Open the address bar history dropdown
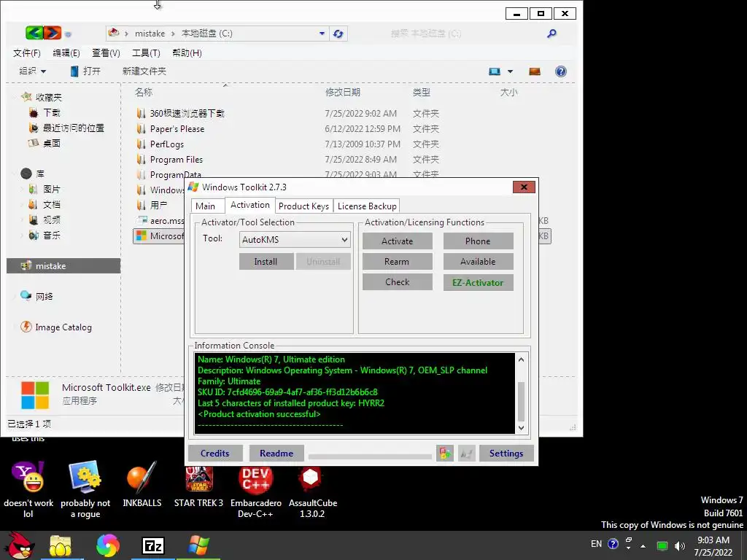This screenshot has width=747, height=560. 322,34
